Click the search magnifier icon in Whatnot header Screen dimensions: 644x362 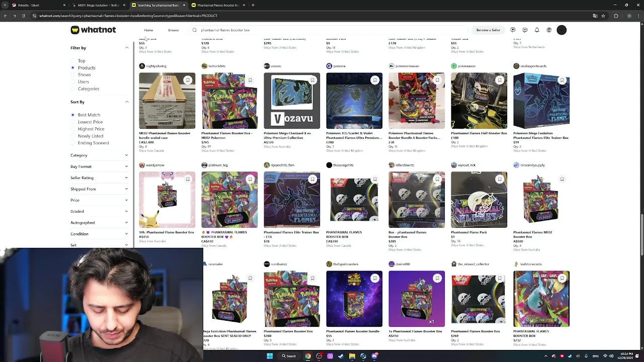click(x=194, y=30)
